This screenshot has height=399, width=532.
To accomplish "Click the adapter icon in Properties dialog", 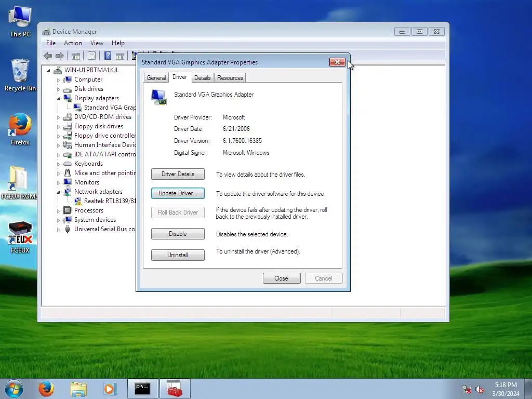I will click(x=159, y=97).
